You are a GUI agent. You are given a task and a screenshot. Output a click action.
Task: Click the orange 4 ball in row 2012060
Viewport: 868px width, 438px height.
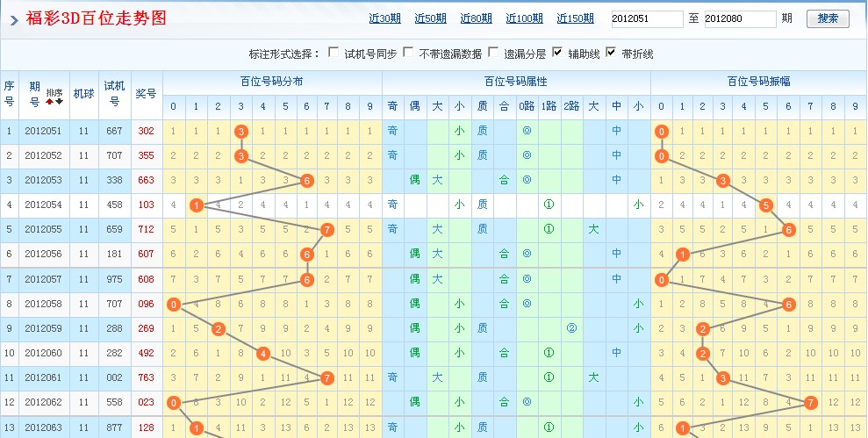point(263,353)
